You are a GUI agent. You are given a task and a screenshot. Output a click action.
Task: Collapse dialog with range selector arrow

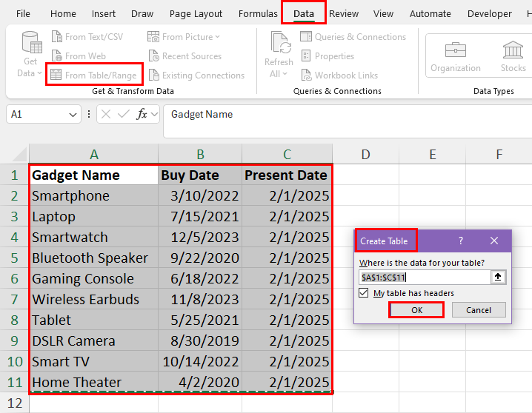point(498,277)
